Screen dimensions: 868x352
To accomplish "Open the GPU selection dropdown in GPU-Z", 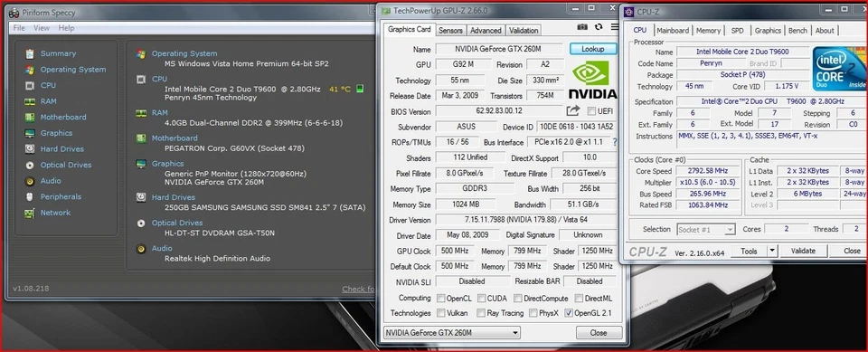I will click(452, 333).
